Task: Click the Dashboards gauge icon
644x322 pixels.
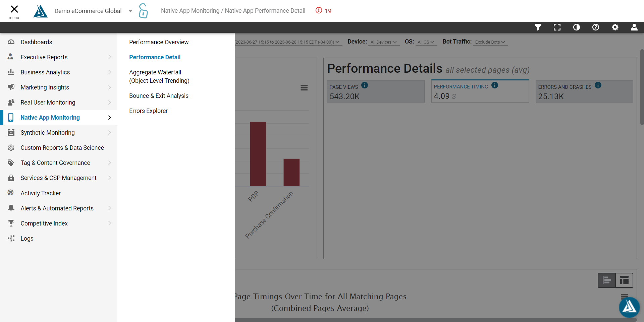Action: coord(11,42)
